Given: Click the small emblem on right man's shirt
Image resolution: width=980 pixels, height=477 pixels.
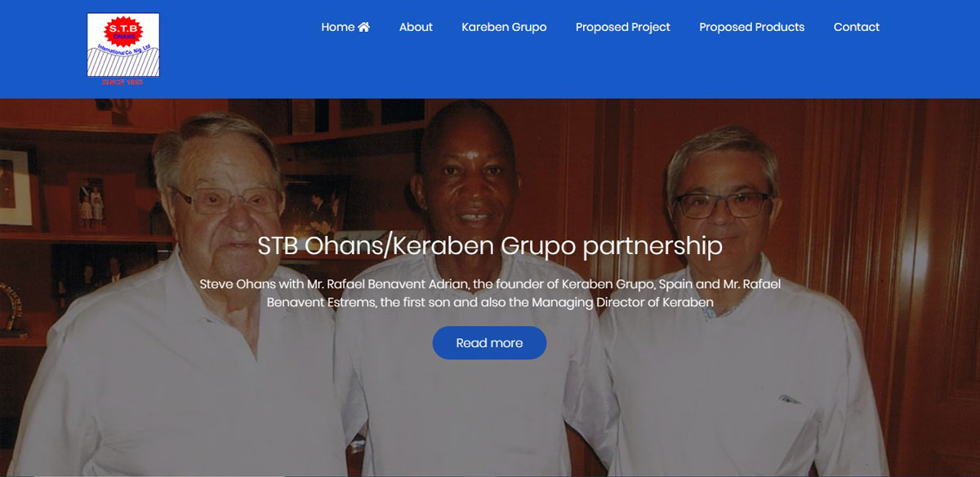Looking at the screenshot, I should click(x=789, y=399).
